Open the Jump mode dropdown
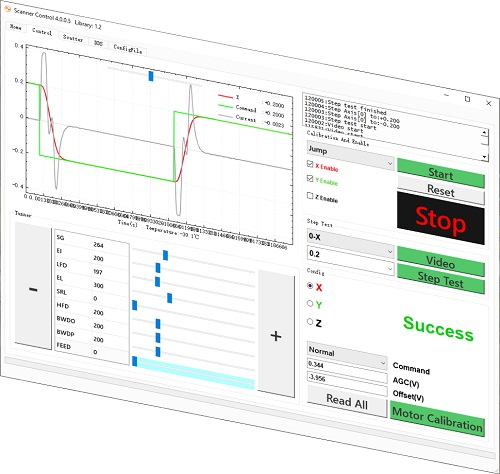The image size is (500, 474). [350, 156]
